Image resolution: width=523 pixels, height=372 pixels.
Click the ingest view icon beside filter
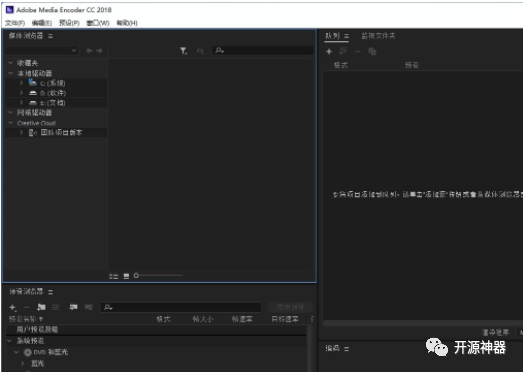tap(200, 51)
